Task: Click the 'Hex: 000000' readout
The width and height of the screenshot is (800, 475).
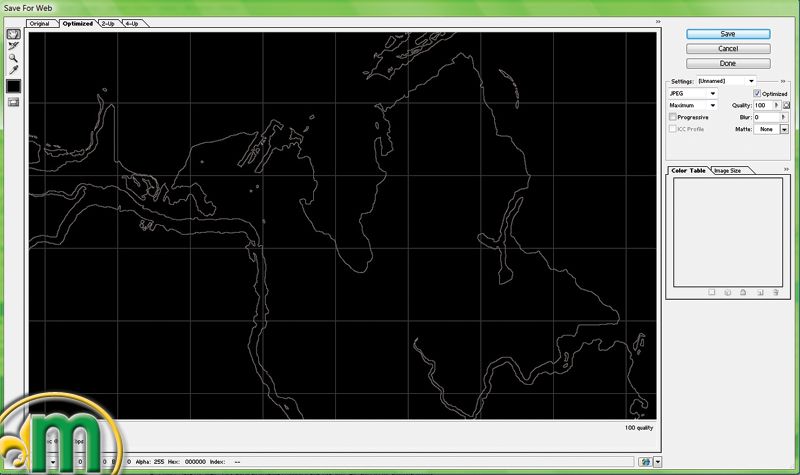Action: coord(187,462)
